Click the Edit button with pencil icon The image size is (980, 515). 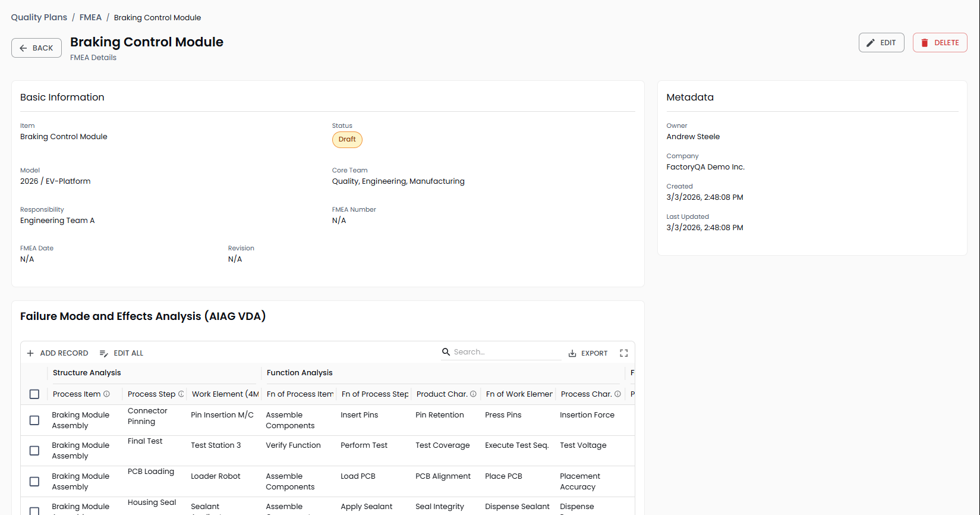pyautogui.click(x=881, y=43)
